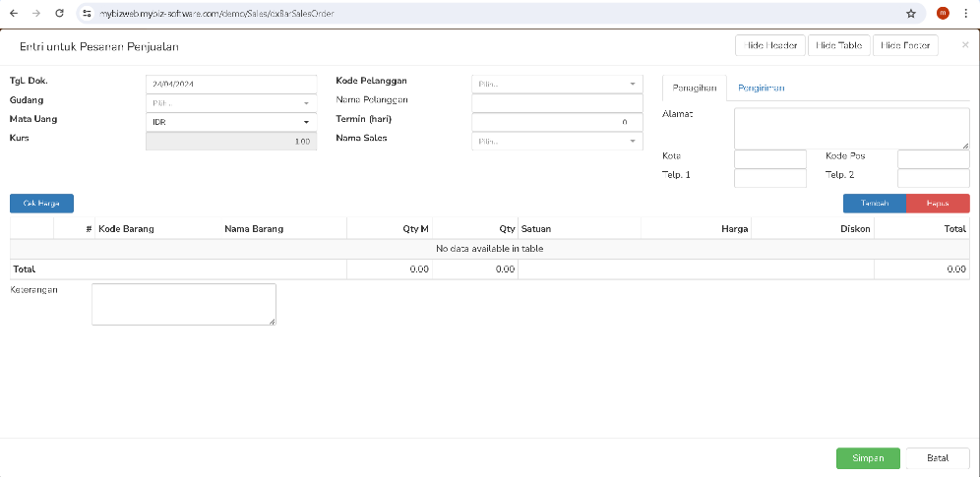This screenshot has height=477, width=980.
Task: Click the Tambah button to add row
Action: point(875,204)
